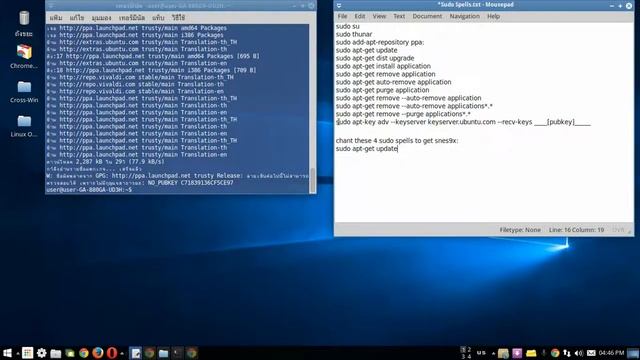Image resolution: width=640 pixels, height=360 pixels.
Task: Open the Navigation menu in Mousepad
Action: 464,16
